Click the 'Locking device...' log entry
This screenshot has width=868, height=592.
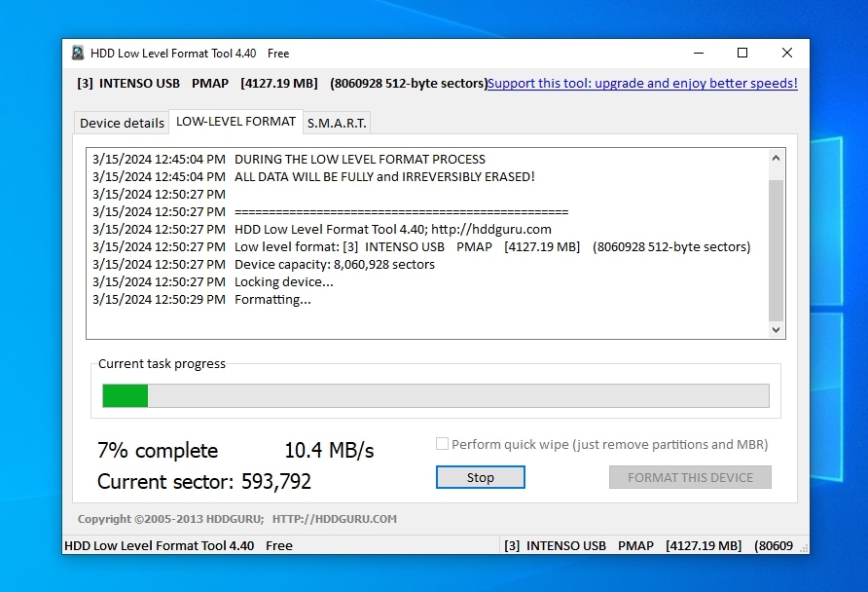[x=212, y=281]
